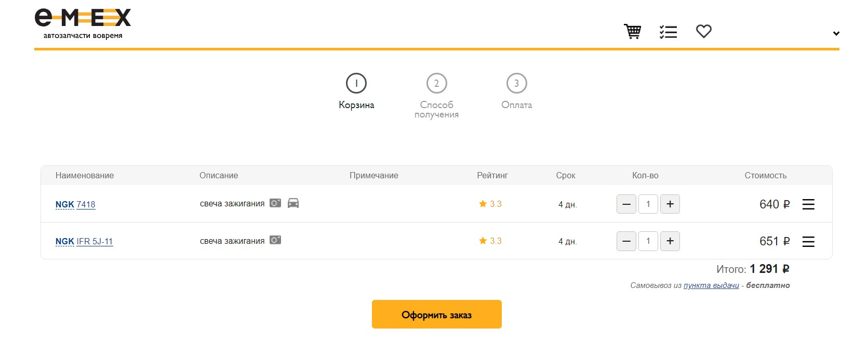Focus the quantity field for NGK IFR 5J-11

648,241
